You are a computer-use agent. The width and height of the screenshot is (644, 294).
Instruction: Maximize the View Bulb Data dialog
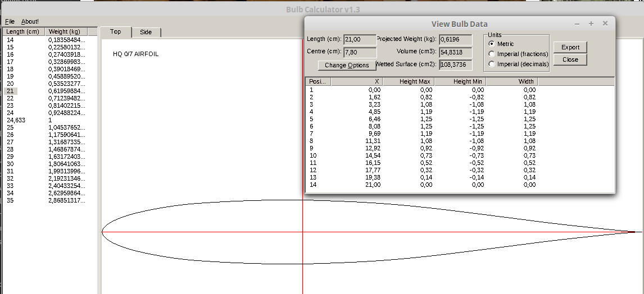pyautogui.click(x=591, y=24)
